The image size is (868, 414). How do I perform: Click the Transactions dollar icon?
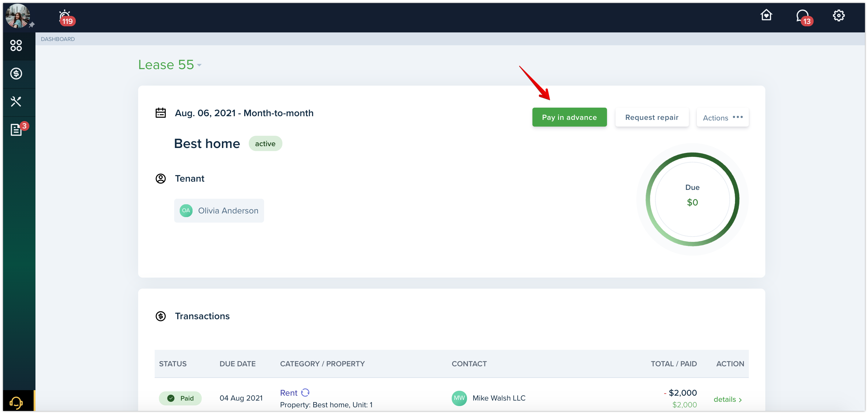point(161,316)
